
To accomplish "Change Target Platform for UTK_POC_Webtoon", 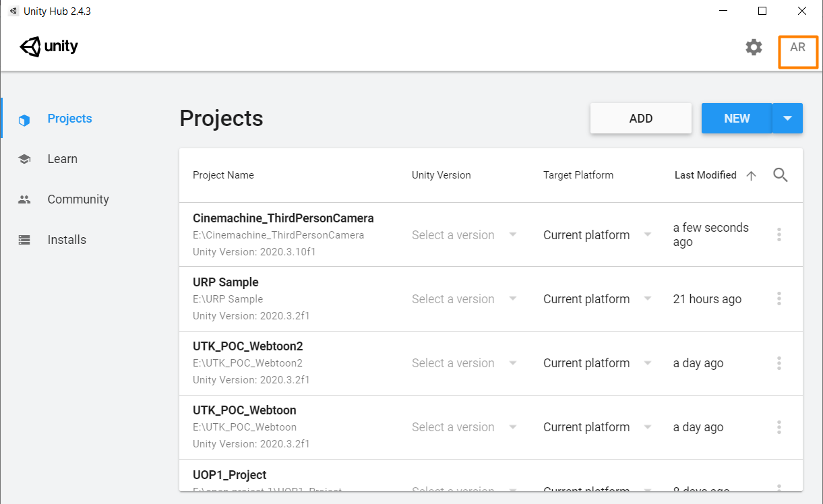I will click(x=597, y=427).
